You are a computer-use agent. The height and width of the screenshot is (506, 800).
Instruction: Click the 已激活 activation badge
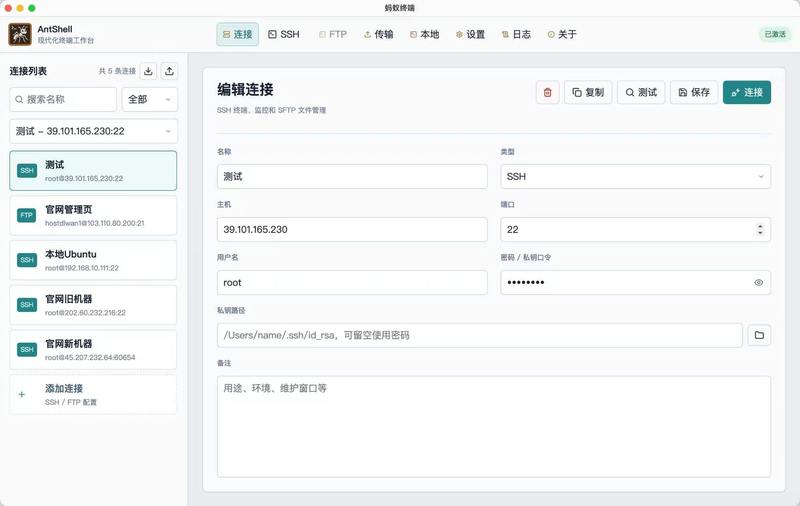(x=774, y=34)
